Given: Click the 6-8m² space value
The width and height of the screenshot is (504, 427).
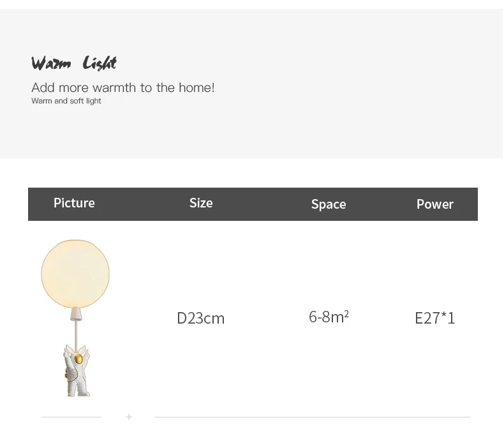Looking at the screenshot, I should tap(329, 317).
